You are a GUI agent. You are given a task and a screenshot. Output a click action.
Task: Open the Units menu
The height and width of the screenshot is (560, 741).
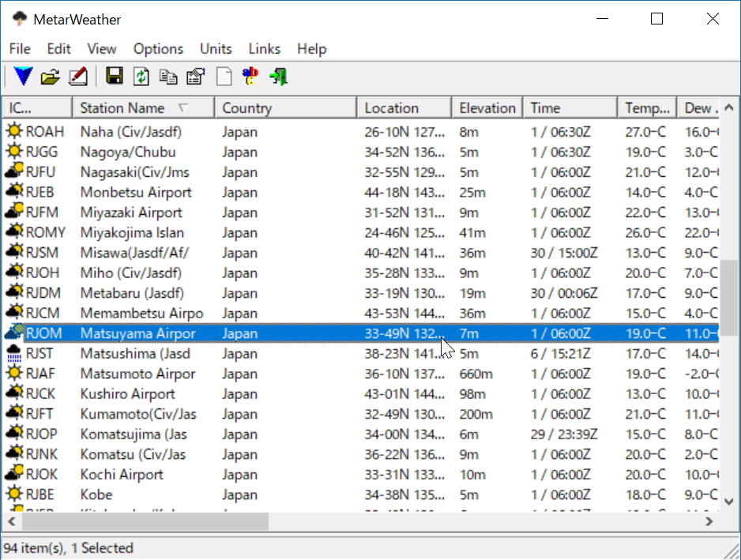216,49
